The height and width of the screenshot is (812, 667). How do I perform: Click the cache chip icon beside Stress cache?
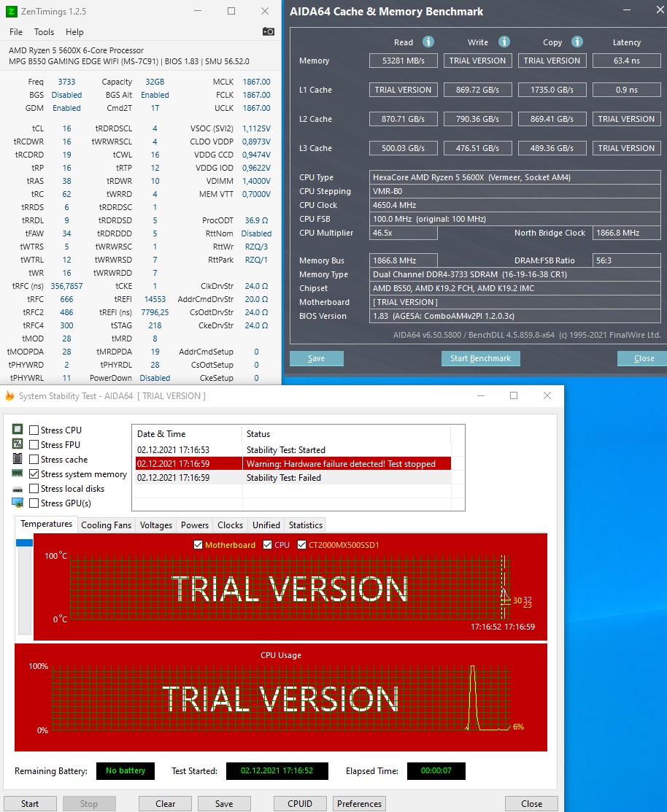(18, 459)
